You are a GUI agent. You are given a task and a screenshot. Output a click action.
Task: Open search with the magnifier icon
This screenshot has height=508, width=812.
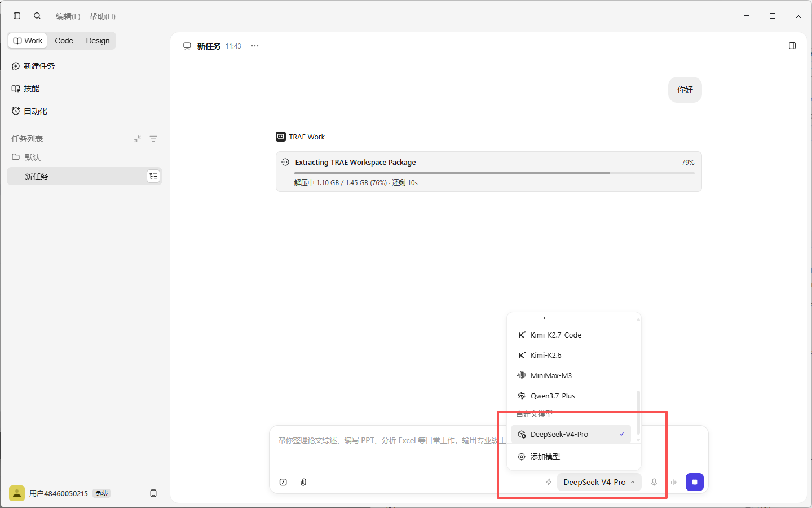[37, 16]
